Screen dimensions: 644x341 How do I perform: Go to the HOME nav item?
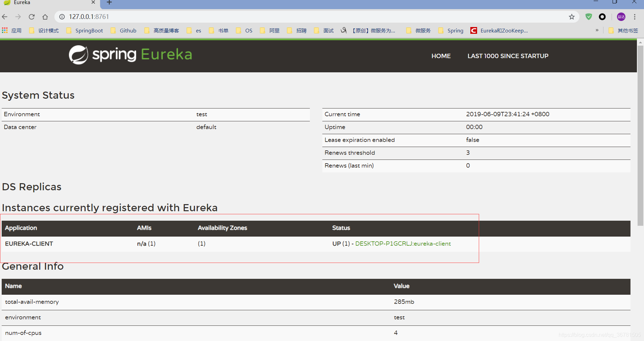click(441, 56)
